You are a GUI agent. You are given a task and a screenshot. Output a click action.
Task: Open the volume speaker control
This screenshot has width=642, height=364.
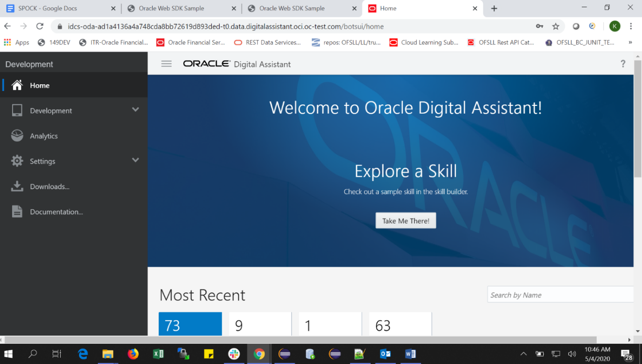click(572, 354)
